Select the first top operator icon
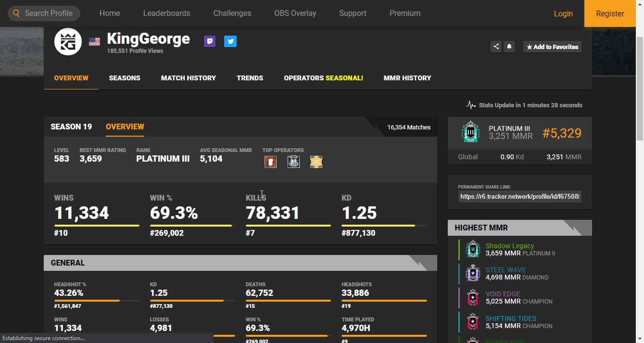644x343 pixels. [270, 162]
